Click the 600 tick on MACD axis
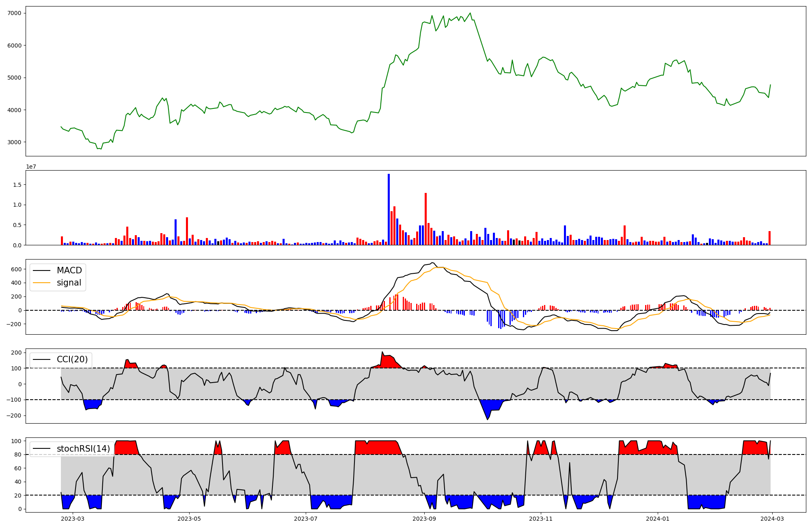 [16, 269]
